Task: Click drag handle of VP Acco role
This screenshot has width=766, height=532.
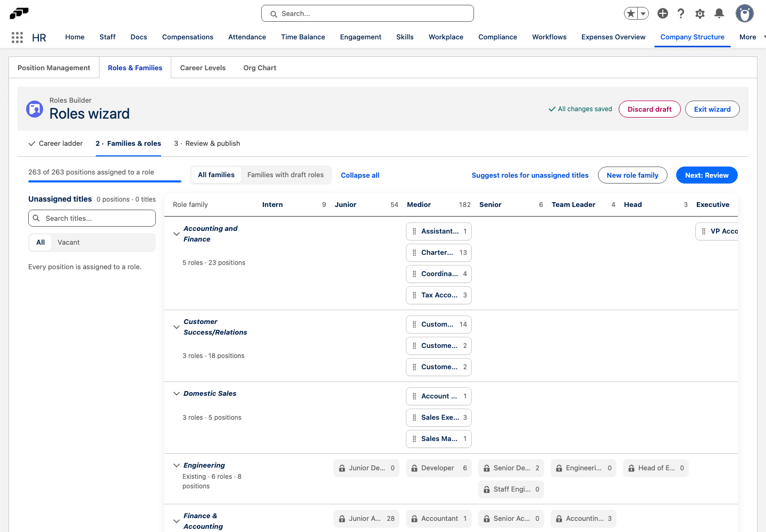Action: click(x=704, y=231)
